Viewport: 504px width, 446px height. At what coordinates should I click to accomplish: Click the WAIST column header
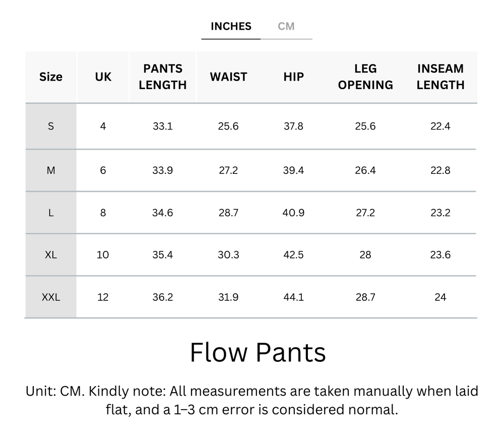pyautogui.click(x=229, y=77)
